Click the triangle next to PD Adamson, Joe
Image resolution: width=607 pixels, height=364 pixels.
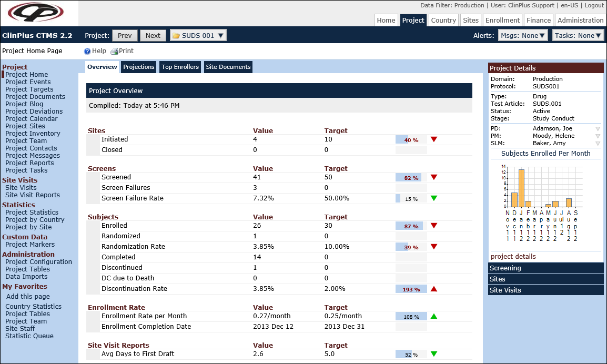(x=598, y=129)
